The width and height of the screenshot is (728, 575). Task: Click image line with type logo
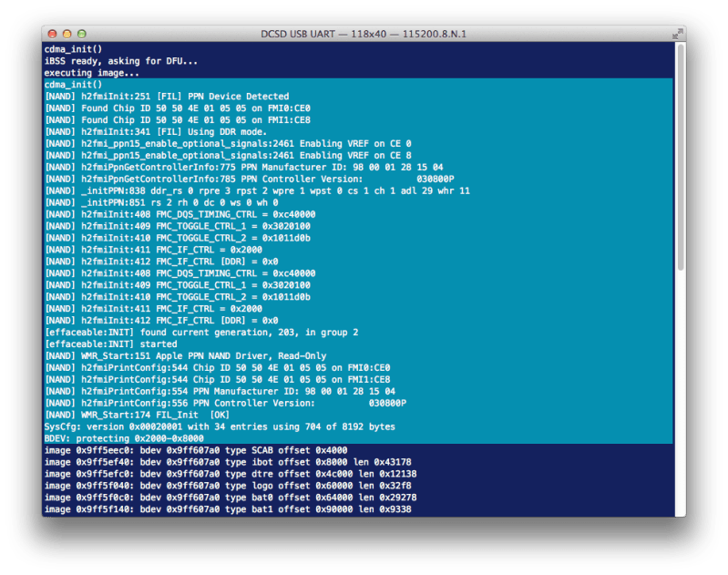pyautogui.click(x=228, y=486)
